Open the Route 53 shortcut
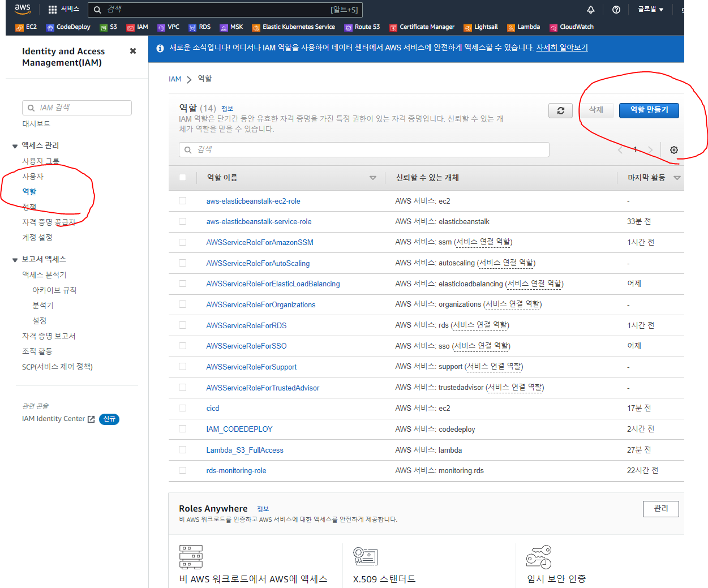Screen dimensions: 708x588 [x=362, y=27]
